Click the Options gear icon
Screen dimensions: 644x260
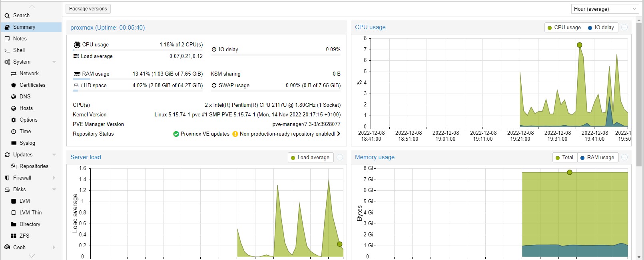(x=14, y=120)
